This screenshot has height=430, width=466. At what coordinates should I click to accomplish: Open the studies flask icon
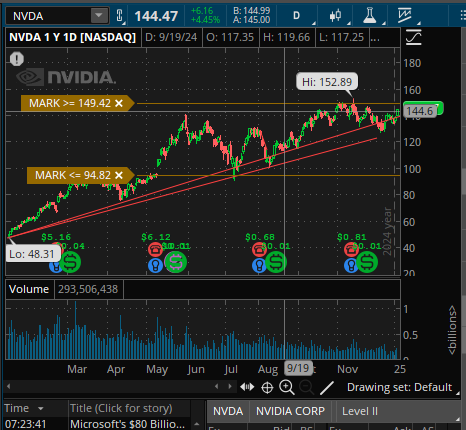(x=370, y=16)
